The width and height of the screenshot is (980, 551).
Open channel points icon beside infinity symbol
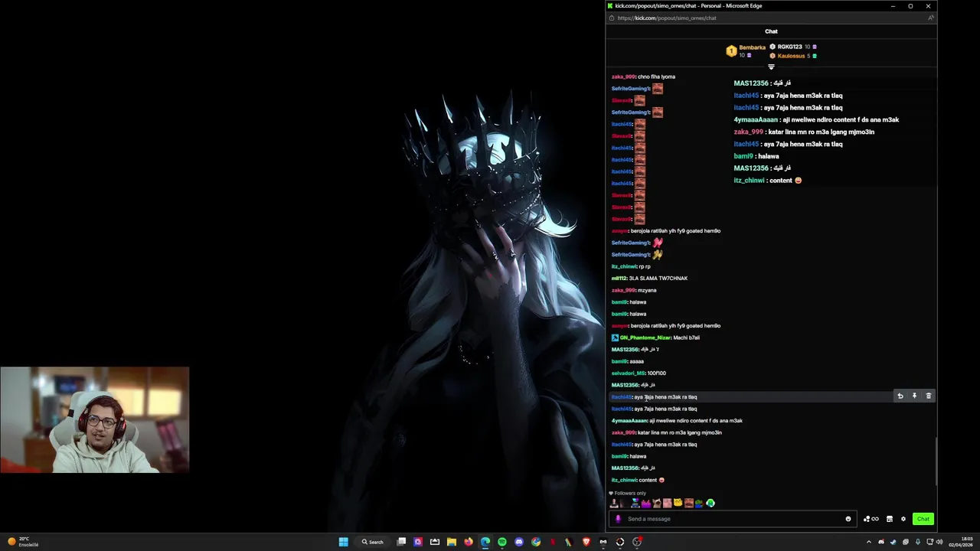click(x=867, y=519)
